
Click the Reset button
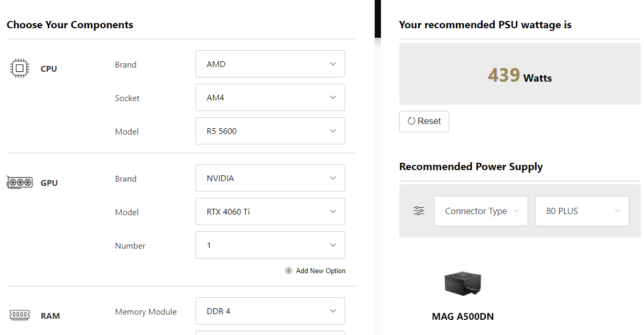pyautogui.click(x=424, y=121)
